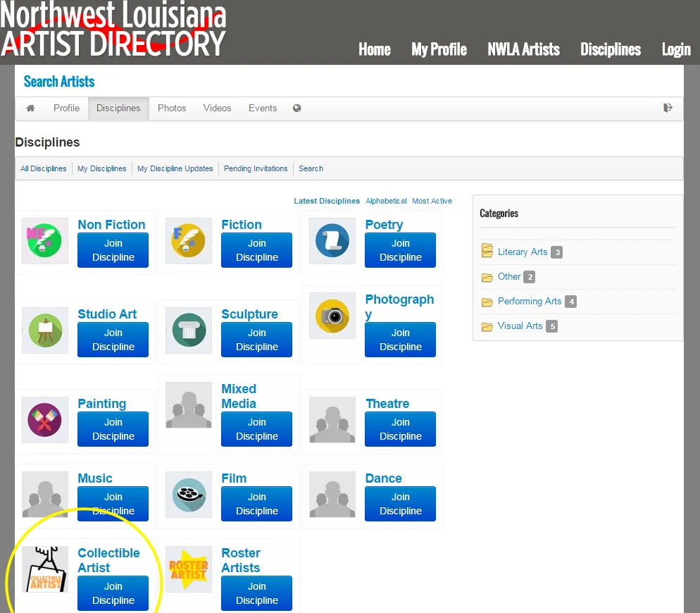Click the logout icon at toolbar right
Image resolution: width=700 pixels, height=613 pixels.
(x=668, y=108)
